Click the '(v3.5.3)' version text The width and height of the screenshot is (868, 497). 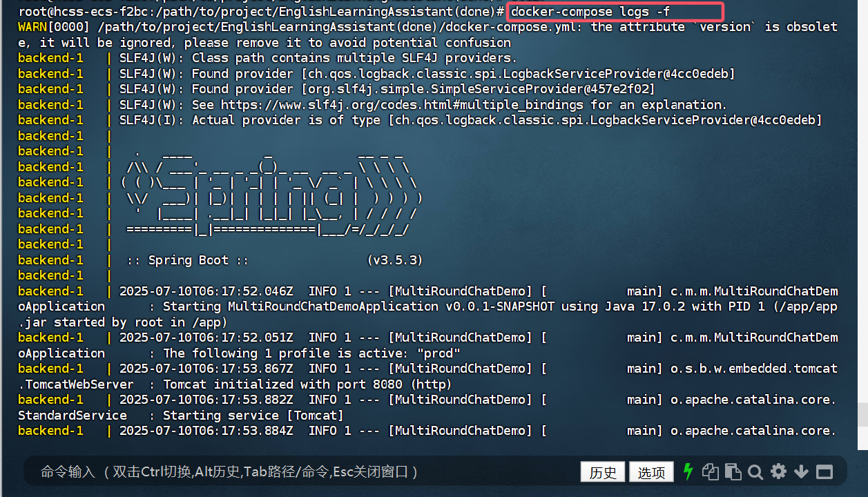(x=394, y=260)
